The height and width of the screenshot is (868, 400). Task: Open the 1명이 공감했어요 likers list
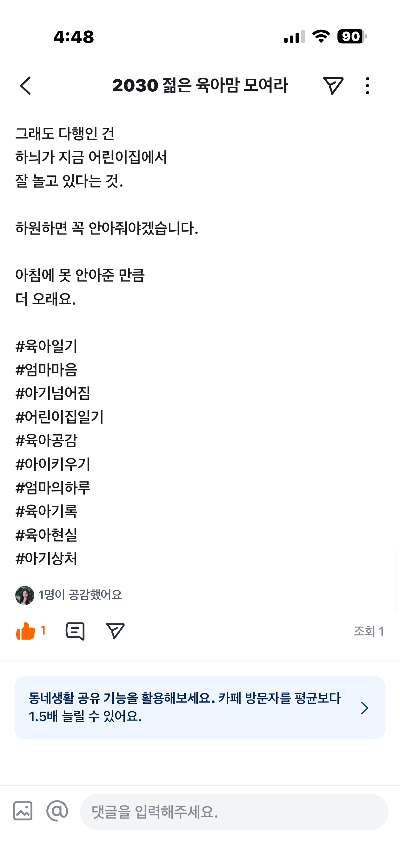coord(80,595)
